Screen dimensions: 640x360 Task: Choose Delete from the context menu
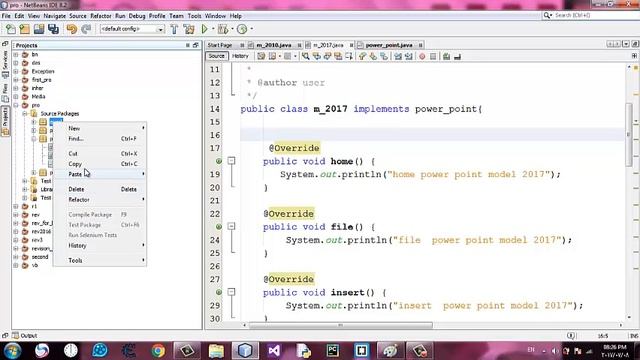(100, 189)
